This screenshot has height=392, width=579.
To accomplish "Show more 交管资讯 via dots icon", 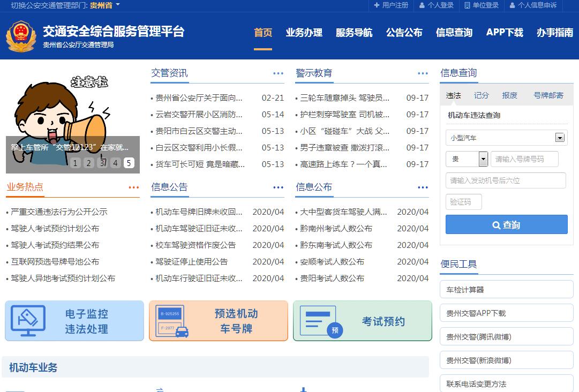I will tap(278, 73).
